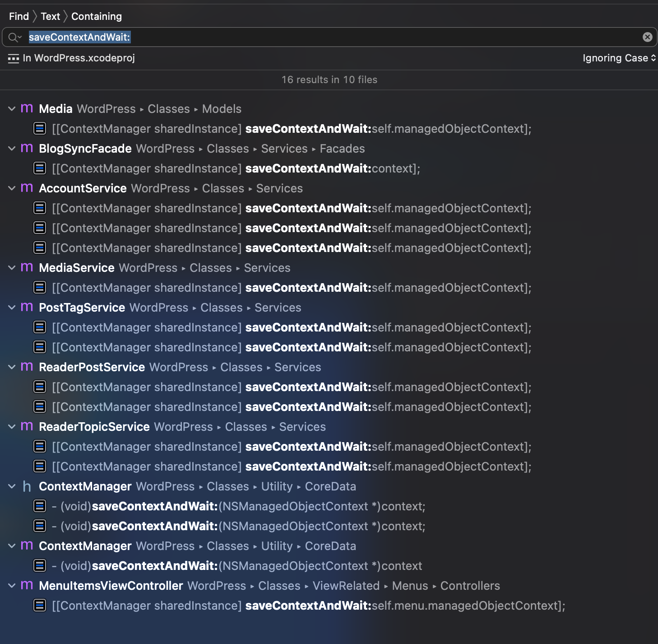The image size is (658, 644).
Task: Click the result icon under MediaService
Action: (40, 288)
